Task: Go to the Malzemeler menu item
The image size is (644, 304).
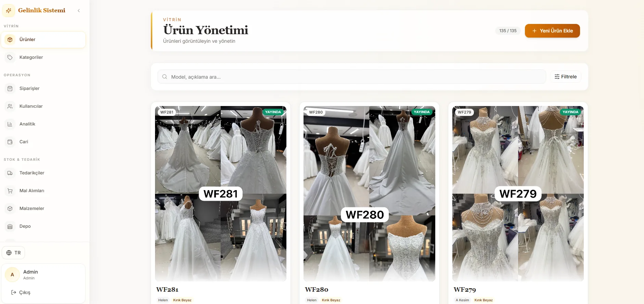Action: (43, 209)
